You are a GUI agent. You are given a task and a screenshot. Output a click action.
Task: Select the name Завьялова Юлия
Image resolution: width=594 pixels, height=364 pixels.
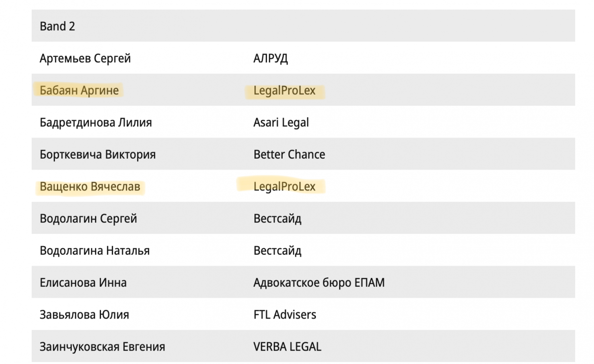tap(85, 315)
